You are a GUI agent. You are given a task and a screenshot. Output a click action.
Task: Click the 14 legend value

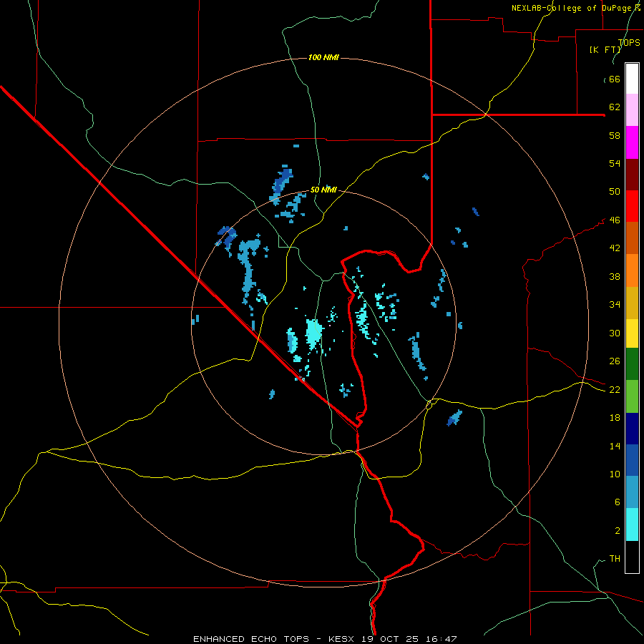point(615,446)
